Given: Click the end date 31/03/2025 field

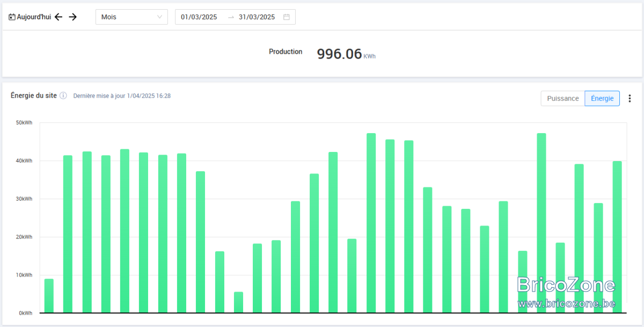Looking at the screenshot, I should pos(257,17).
